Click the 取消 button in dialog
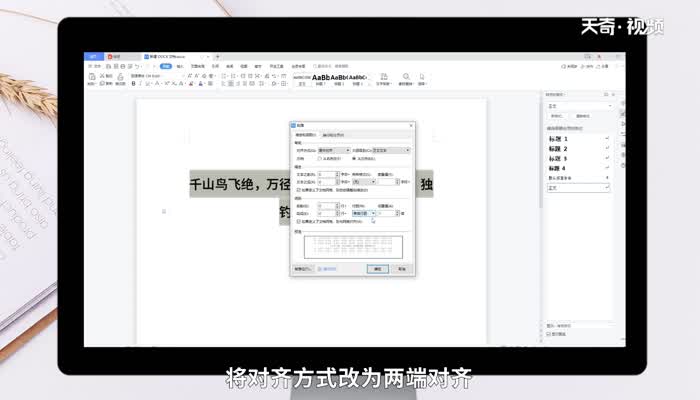700x400 pixels. [402, 269]
